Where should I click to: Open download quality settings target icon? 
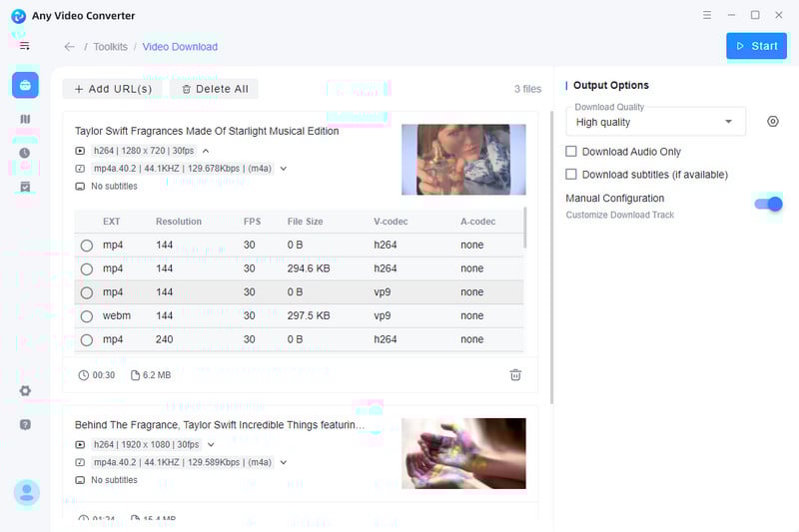[772, 122]
